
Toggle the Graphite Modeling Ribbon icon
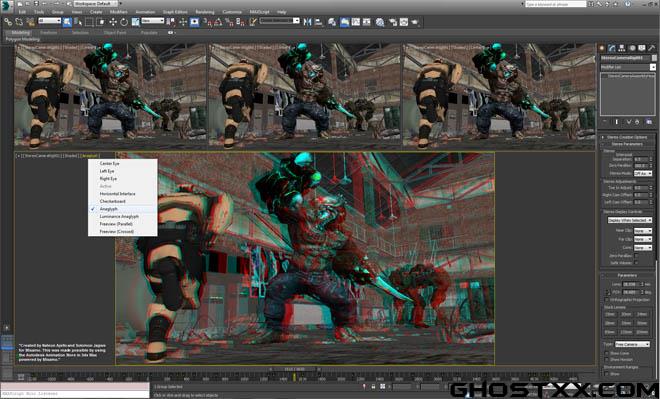(345, 22)
